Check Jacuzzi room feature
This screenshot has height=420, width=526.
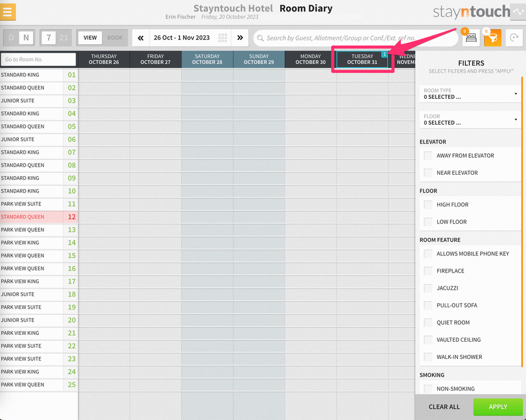428,288
